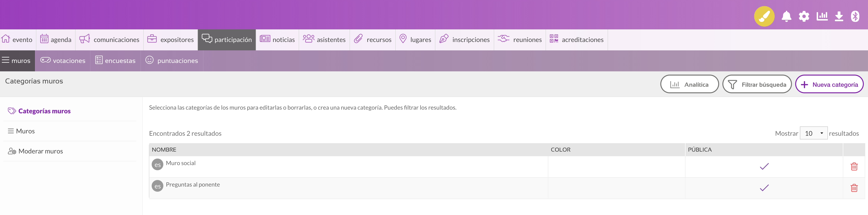Open the puntuaciones subtab
Screen dimensions: 868x215
click(172, 61)
